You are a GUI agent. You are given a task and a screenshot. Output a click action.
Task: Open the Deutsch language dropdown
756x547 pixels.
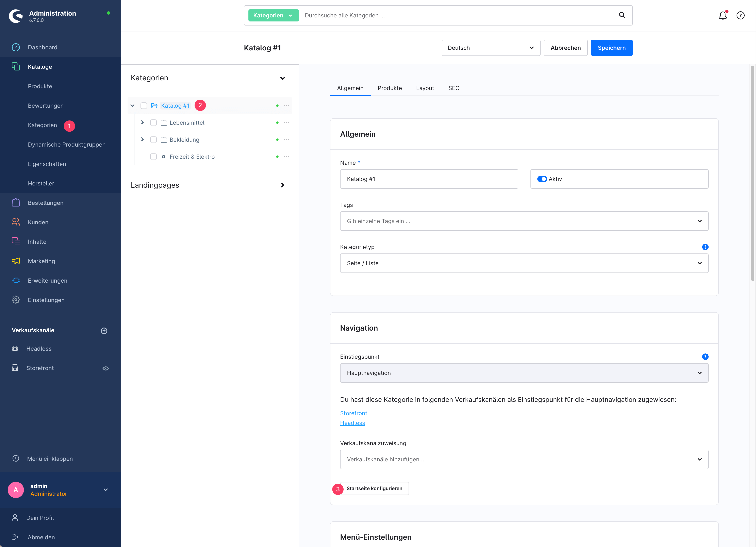(x=491, y=48)
